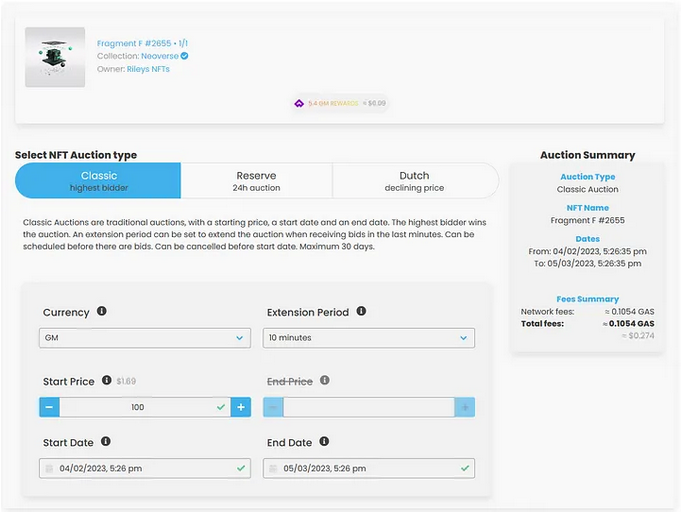This screenshot has height=518, width=684.
Task: Click the calendar icon in End Date field
Action: point(273,469)
